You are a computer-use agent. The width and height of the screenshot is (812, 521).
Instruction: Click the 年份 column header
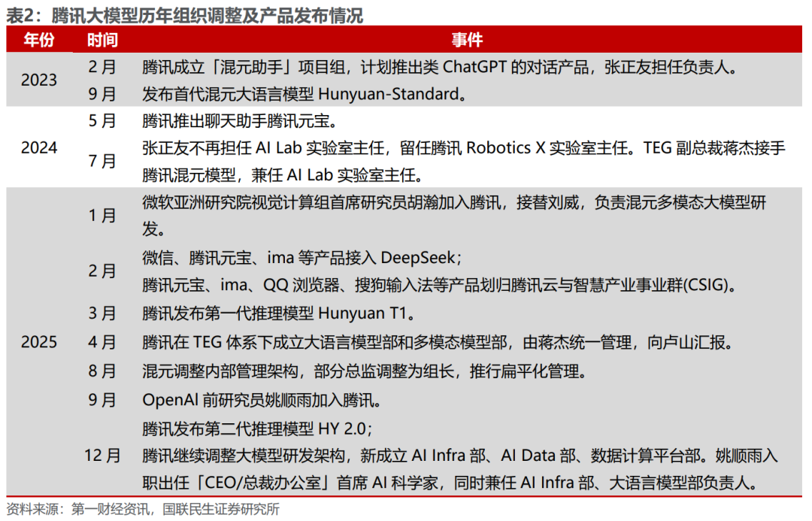click(x=39, y=41)
